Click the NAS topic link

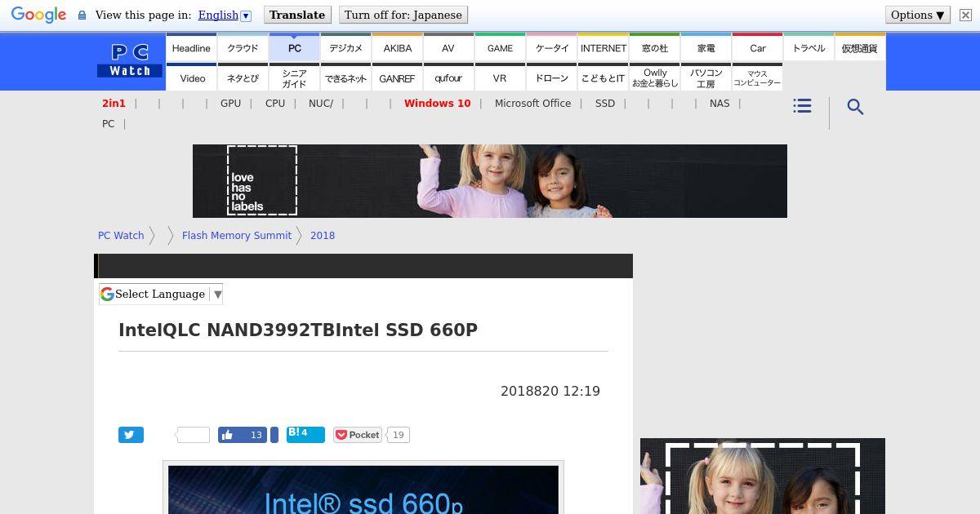(x=719, y=104)
